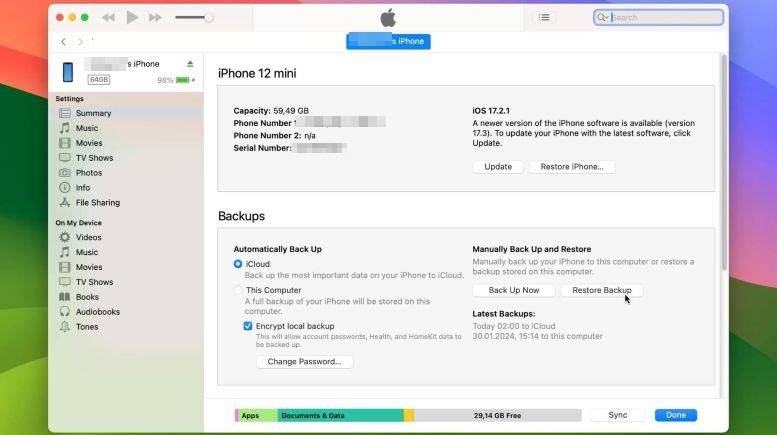Click the Serial Number label
The image size is (777, 435).
[262, 148]
